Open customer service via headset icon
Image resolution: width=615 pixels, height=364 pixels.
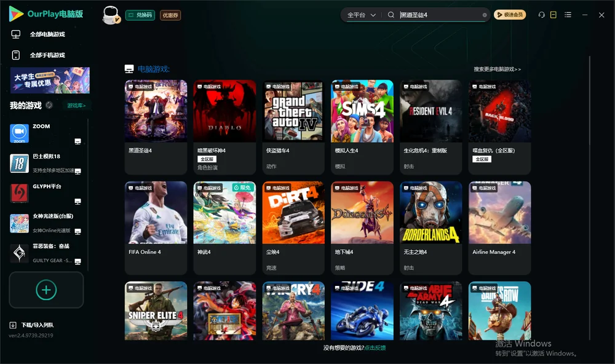pos(541,15)
